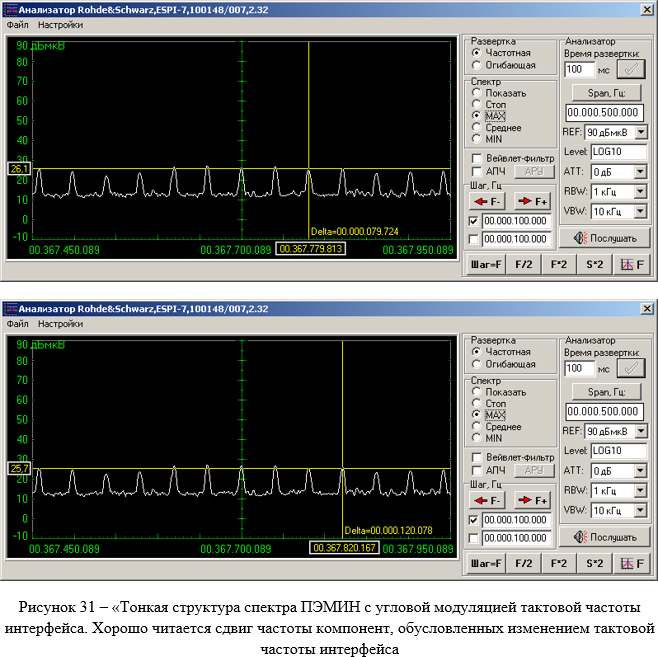Image resolution: width=658 pixels, height=657 pixels.
Task: Open REF 90 дБмкВ dropdown in top window
Action: click(x=641, y=133)
